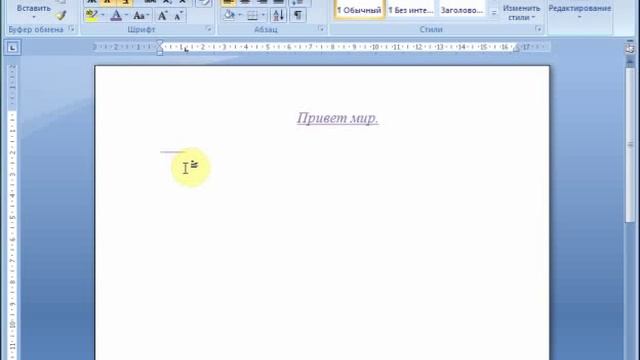Open the Буфер обмена dialog launcher
Viewport: 640px width, 360px height.
(x=71, y=29)
